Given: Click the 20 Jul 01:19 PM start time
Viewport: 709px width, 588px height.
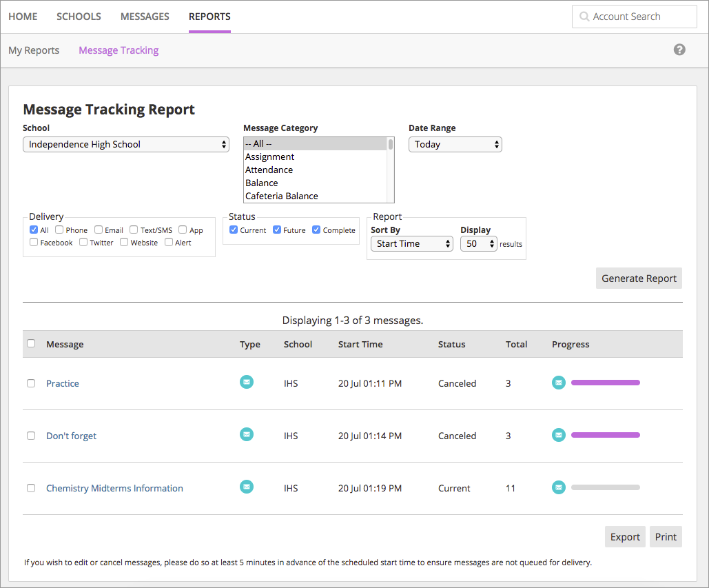Looking at the screenshot, I should coord(370,489).
